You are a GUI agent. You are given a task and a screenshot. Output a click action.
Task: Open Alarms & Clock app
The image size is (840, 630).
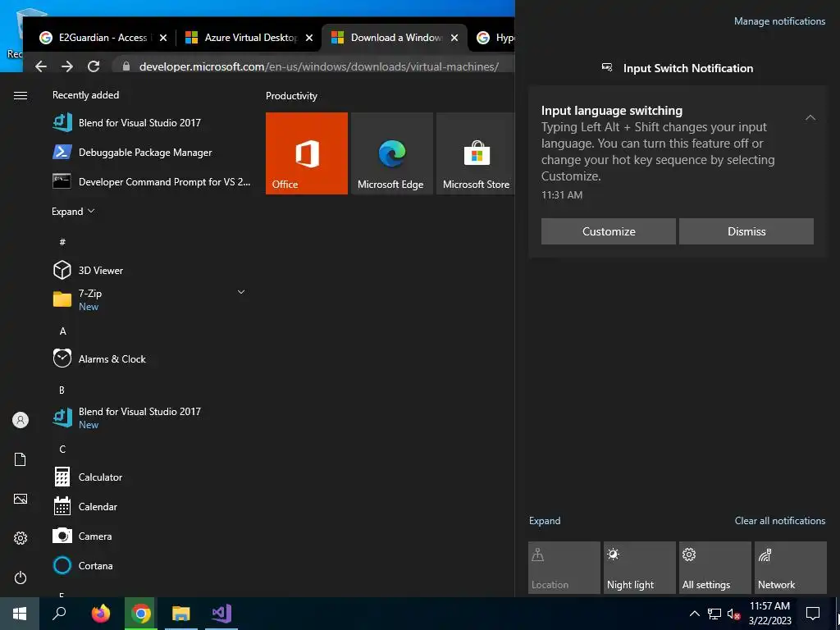152,359
